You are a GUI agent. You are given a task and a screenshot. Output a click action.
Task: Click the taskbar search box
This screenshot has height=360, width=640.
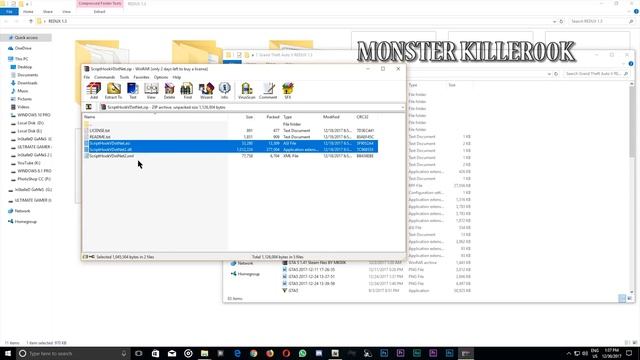[x=73, y=353]
